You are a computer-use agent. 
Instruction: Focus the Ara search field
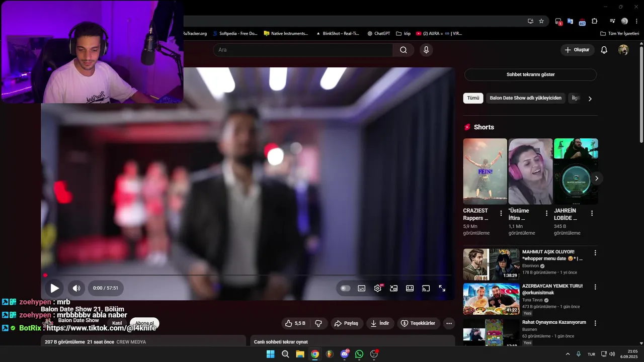[303, 50]
